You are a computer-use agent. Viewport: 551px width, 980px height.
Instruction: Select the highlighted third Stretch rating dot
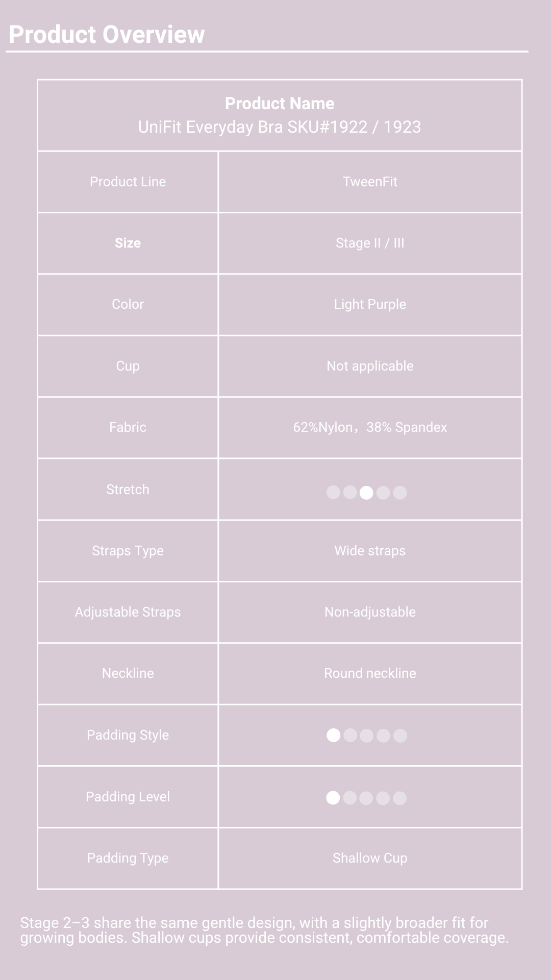[366, 493]
